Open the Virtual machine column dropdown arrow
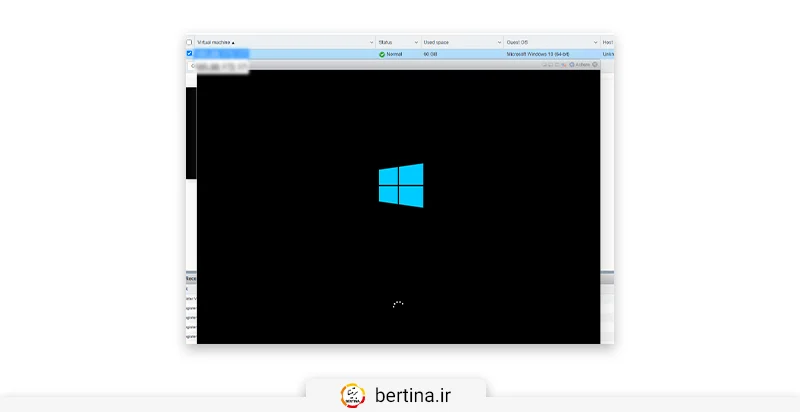 (x=370, y=42)
